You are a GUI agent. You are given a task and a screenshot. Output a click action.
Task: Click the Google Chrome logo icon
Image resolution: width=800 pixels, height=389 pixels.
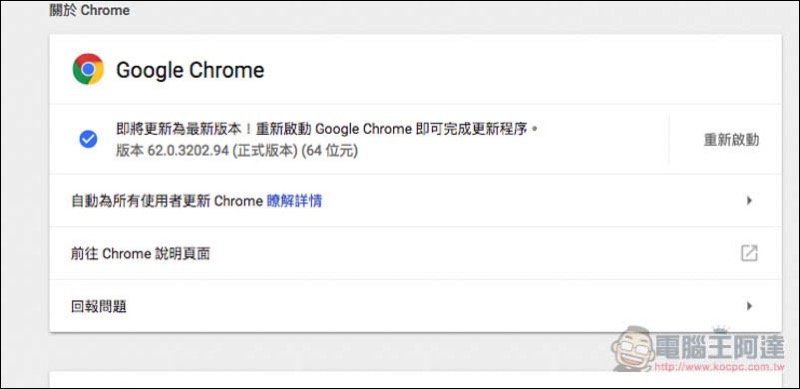[x=88, y=69]
